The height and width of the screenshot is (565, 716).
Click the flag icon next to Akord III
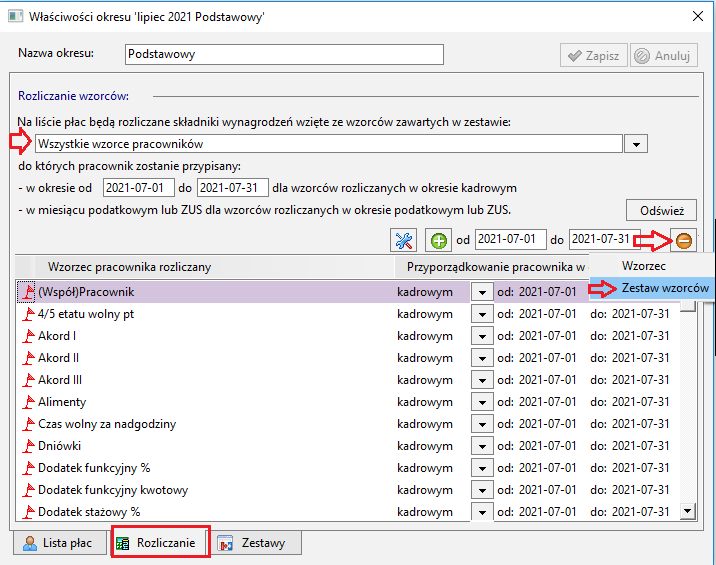click(x=28, y=380)
